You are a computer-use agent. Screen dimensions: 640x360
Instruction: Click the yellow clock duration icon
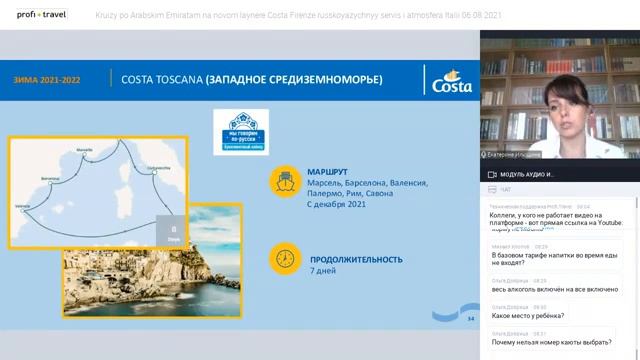285,258
